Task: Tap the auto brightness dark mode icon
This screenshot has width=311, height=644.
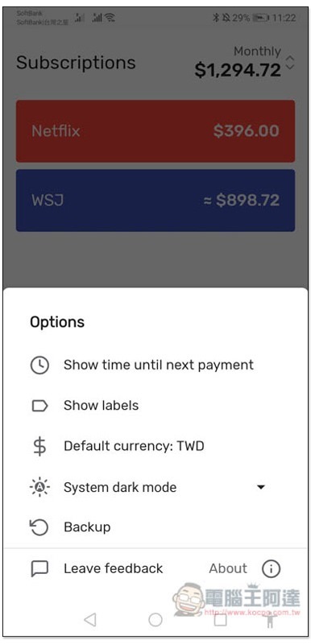Action: tap(39, 488)
